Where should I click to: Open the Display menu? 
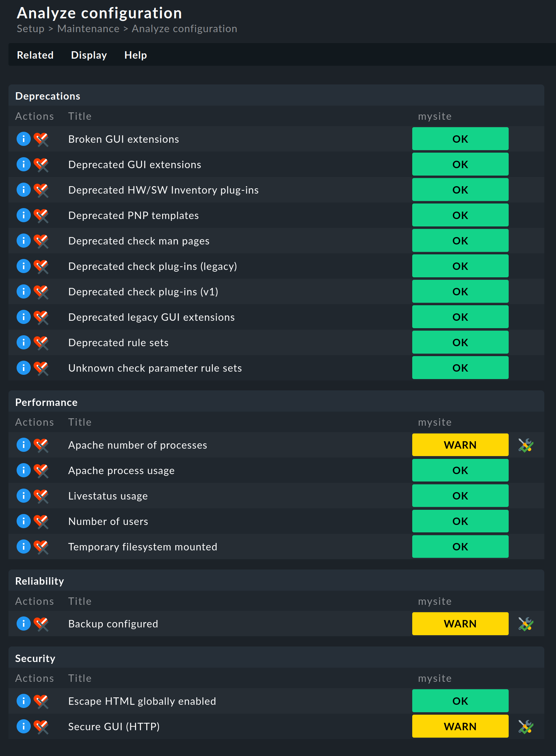pyautogui.click(x=89, y=55)
